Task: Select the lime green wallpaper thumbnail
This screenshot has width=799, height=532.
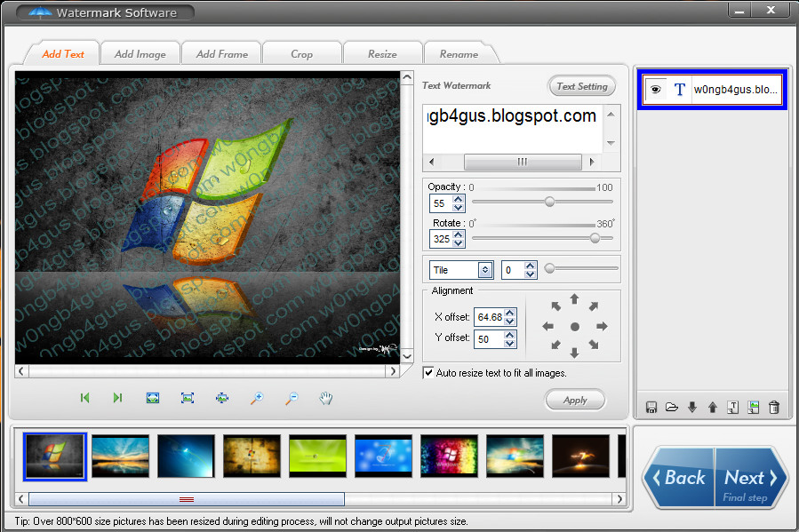Action: (x=317, y=456)
